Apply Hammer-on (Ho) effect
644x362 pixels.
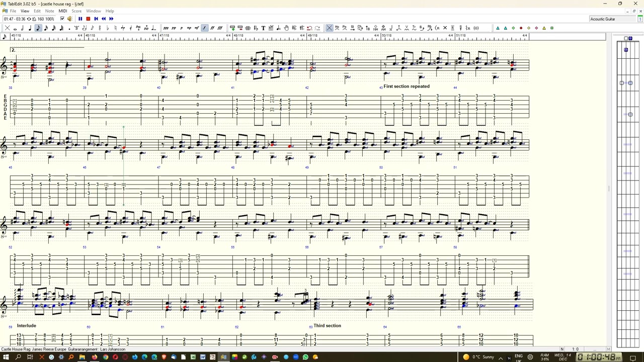pyautogui.click(x=337, y=28)
